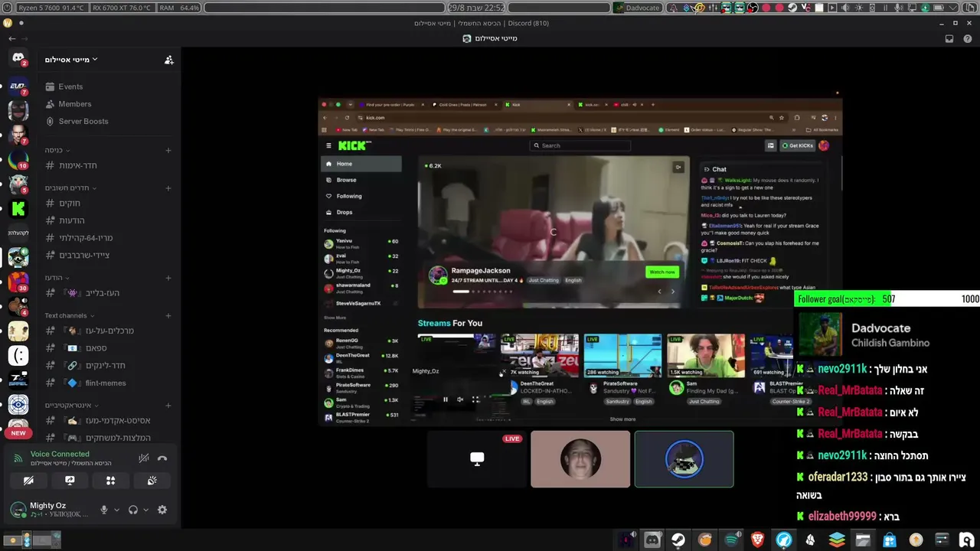This screenshot has height=551, width=980.
Task: Go to previous featured stream arrow
Action: pyautogui.click(x=659, y=292)
